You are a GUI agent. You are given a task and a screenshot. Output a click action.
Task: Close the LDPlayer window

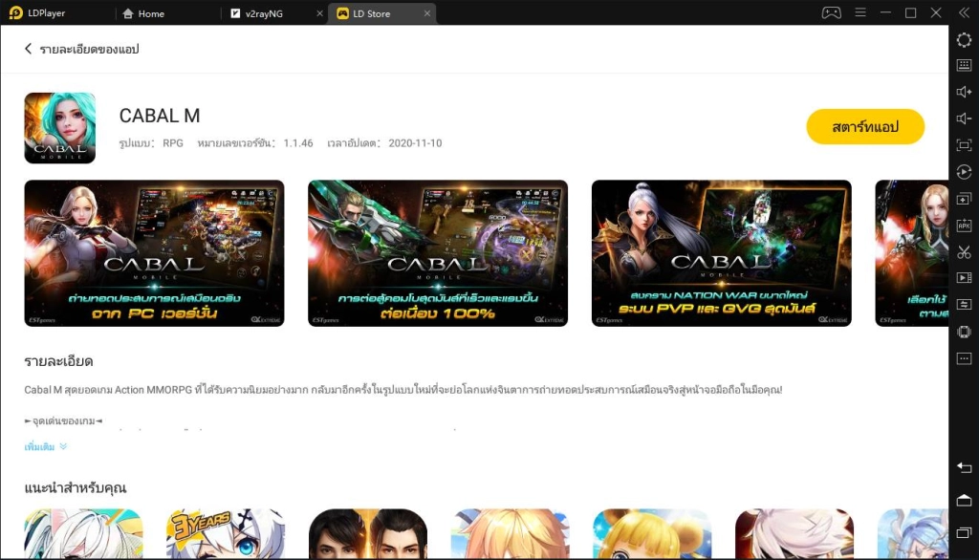coord(936,12)
